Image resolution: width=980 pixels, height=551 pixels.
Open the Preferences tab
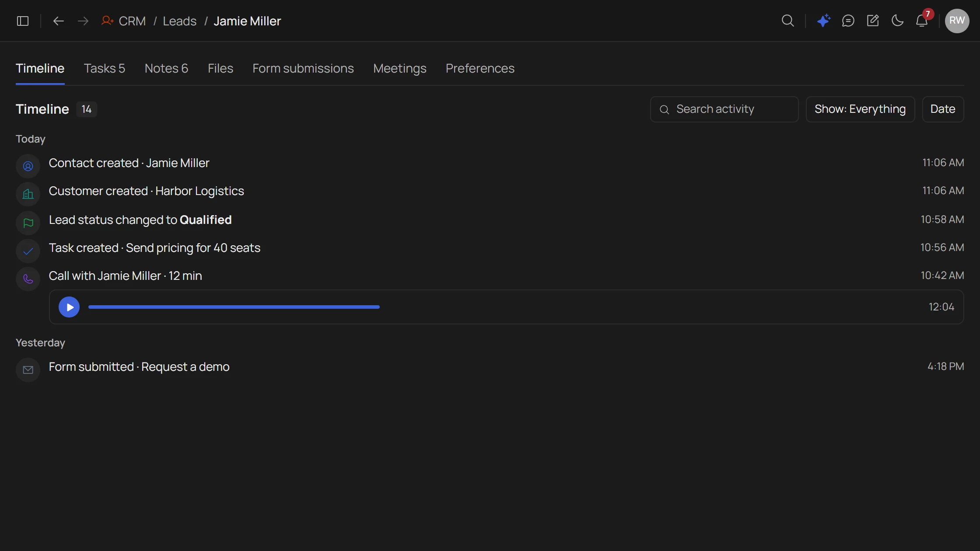[x=480, y=69]
